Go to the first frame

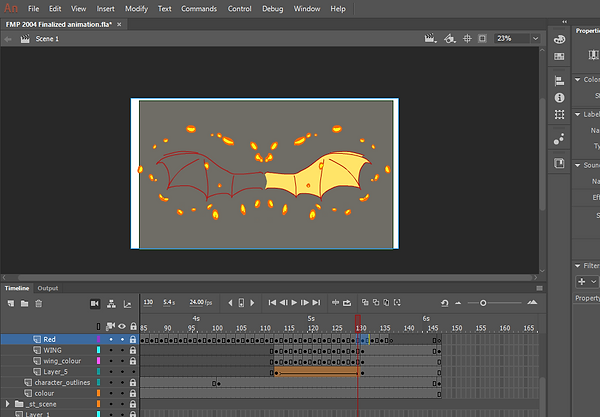pos(272,303)
